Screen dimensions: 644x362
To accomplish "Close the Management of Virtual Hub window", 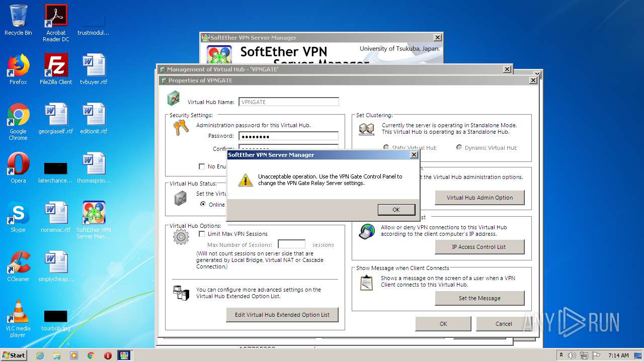I will click(507, 69).
